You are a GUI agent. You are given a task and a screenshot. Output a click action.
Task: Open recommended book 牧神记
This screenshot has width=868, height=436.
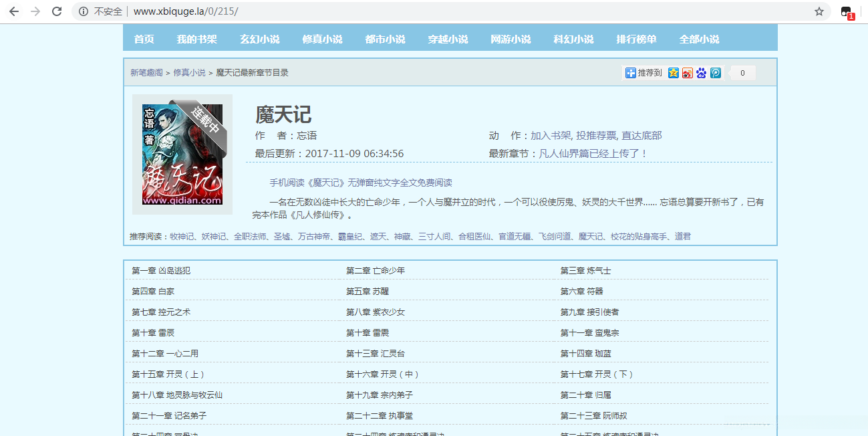point(182,237)
